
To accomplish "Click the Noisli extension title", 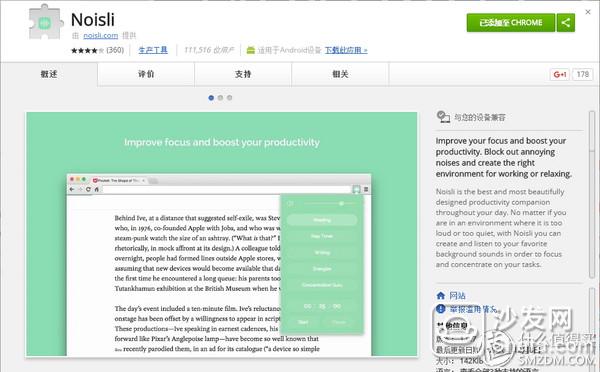I will coord(93,20).
